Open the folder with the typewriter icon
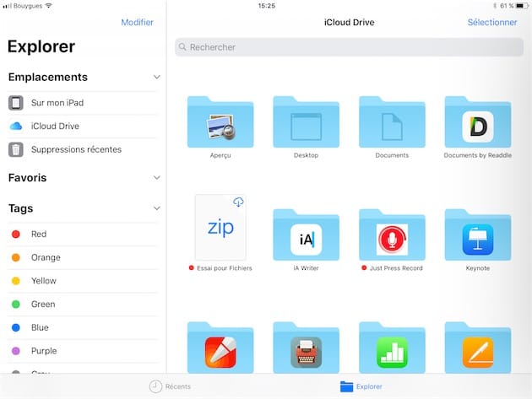The width and height of the screenshot is (532, 399). click(x=306, y=348)
